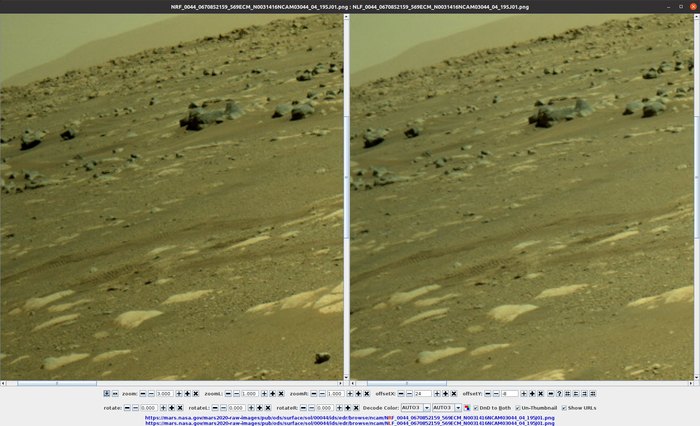Viewport: 700px width, 426px height.
Task: Click the rotate value input field
Action: [x=149, y=408]
